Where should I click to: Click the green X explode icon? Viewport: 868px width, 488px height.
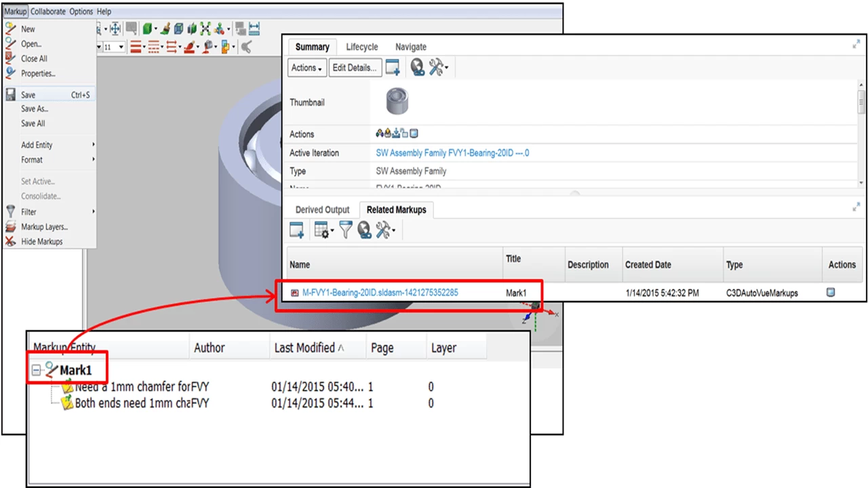click(205, 28)
